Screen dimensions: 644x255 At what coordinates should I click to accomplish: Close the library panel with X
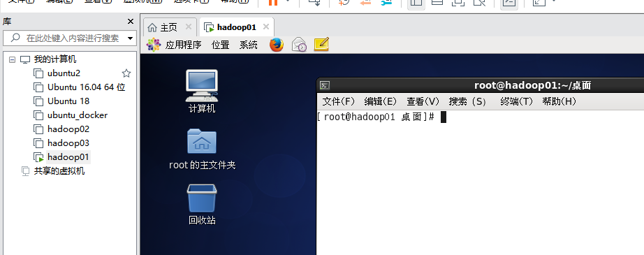pos(131,22)
